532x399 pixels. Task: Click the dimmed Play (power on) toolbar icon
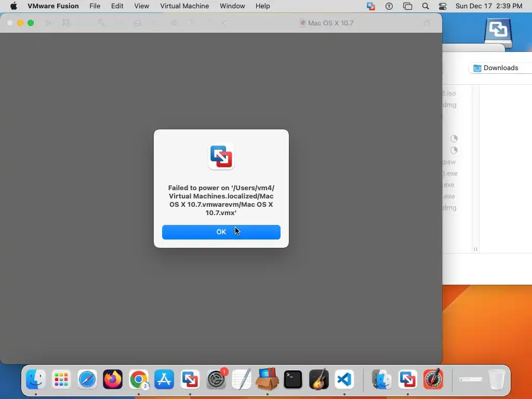click(x=48, y=23)
